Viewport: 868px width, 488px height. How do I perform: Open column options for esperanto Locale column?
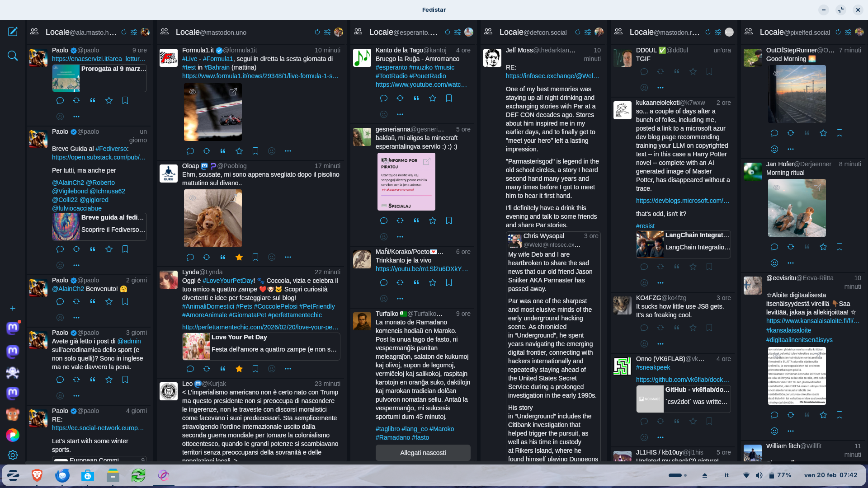pos(458,32)
